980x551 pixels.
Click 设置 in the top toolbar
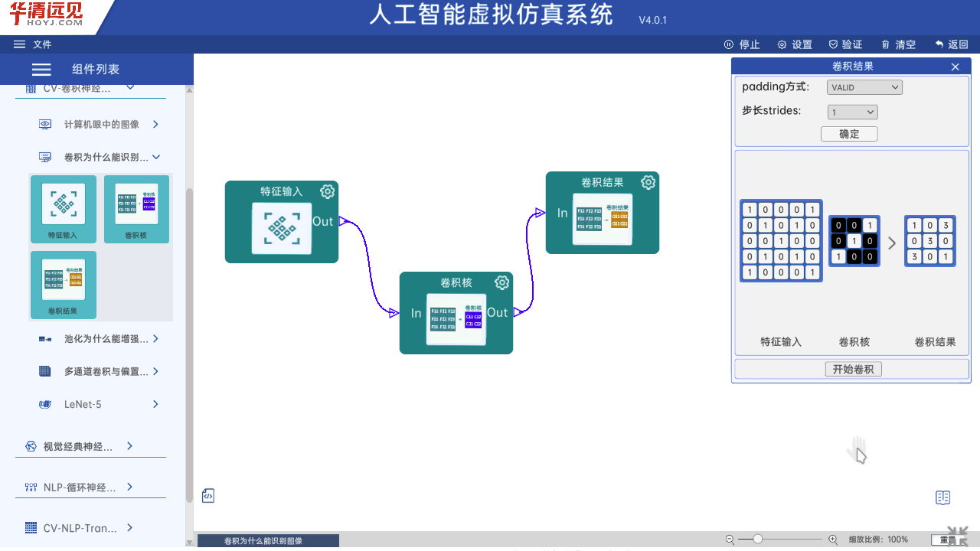(x=795, y=44)
